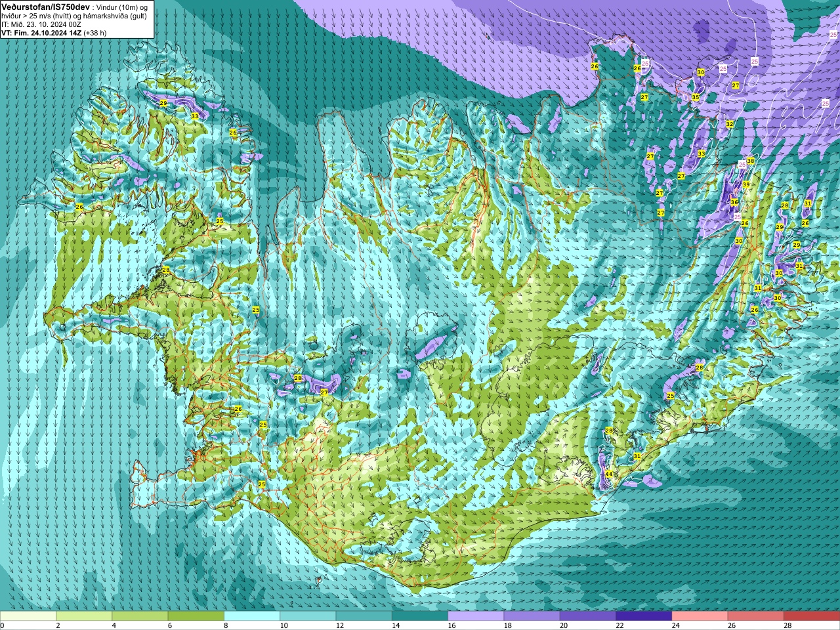Pick the red 28+ legend swatch
The height and width of the screenshot is (630, 840).
coord(812,616)
